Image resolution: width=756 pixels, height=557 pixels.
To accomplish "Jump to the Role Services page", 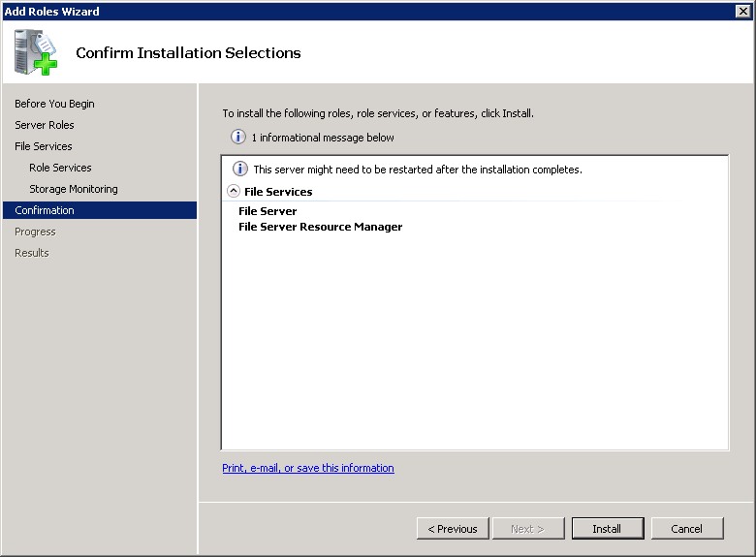I will tap(60, 168).
